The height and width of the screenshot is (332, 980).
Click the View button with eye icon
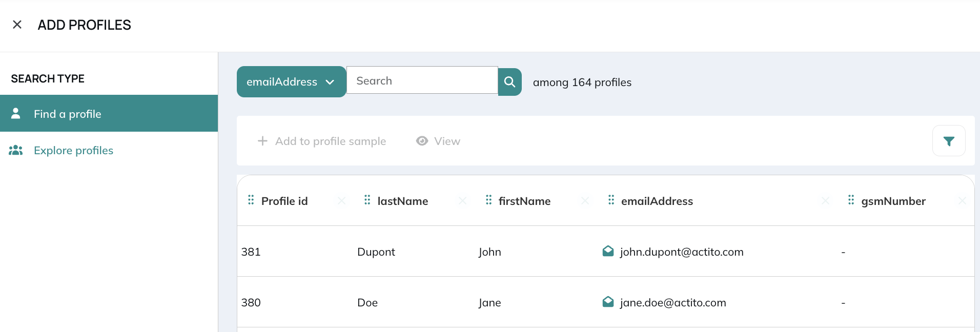click(x=438, y=141)
